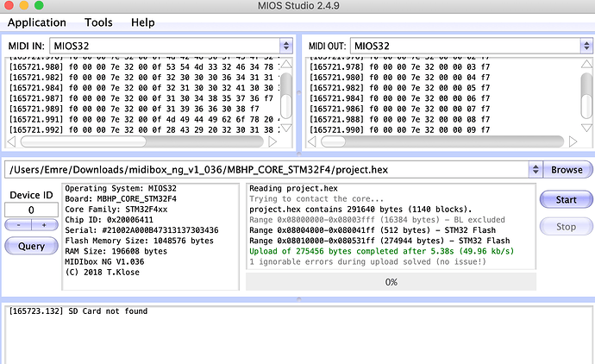This screenshot has width=595, height=364.
Task: Open the hex file path history dropdown
Action: click(535, 169)
